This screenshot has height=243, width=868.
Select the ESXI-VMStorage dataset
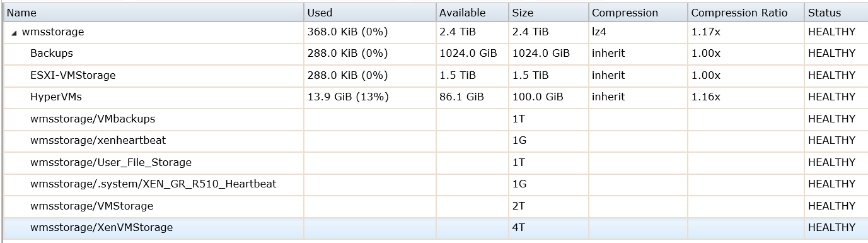[435, 76]
